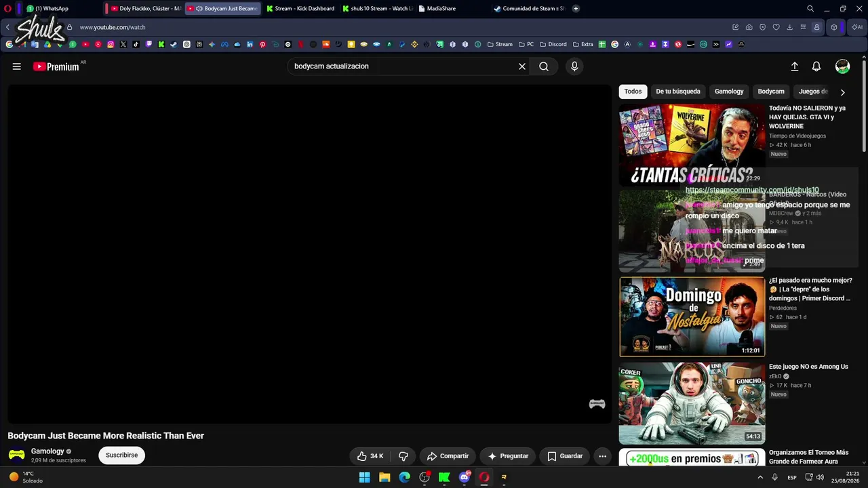
Task: Open Discord from the taskbar
Action: (x=465, y=477)
